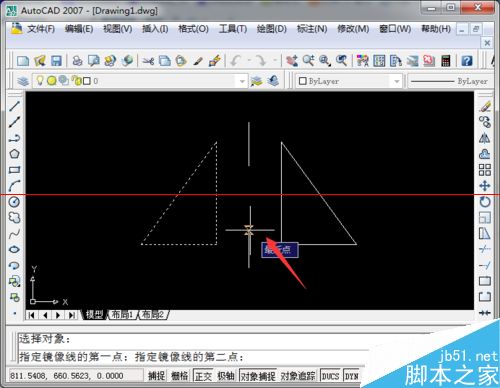Click the last-tab navigation arrow
The height and width of the screenshot is (388, 500).
(72, 315)
